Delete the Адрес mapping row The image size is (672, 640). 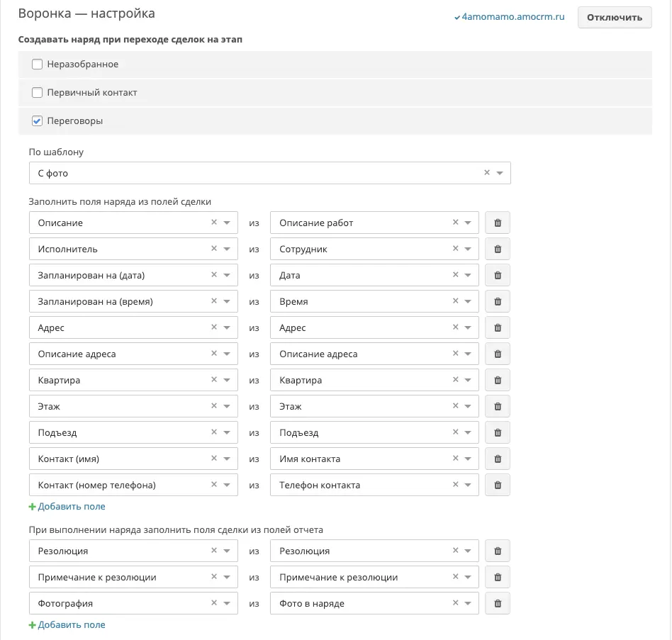(x=498, y=327)
